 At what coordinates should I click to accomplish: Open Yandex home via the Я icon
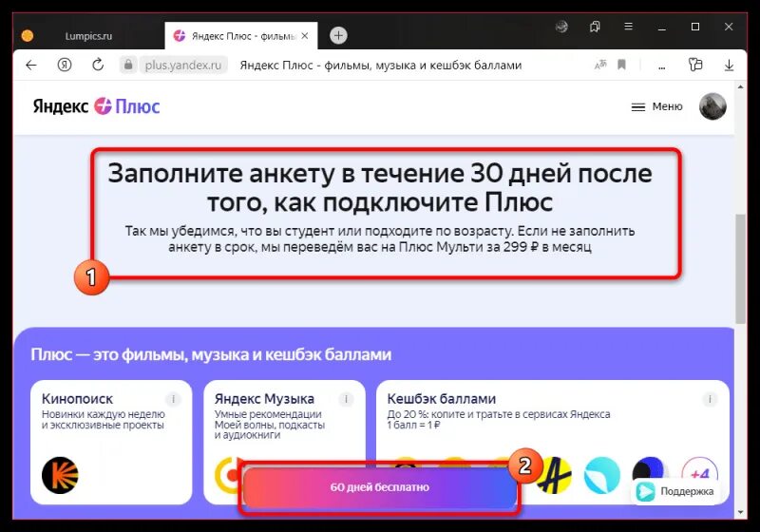pyautogui.click(x=65, y=65)
